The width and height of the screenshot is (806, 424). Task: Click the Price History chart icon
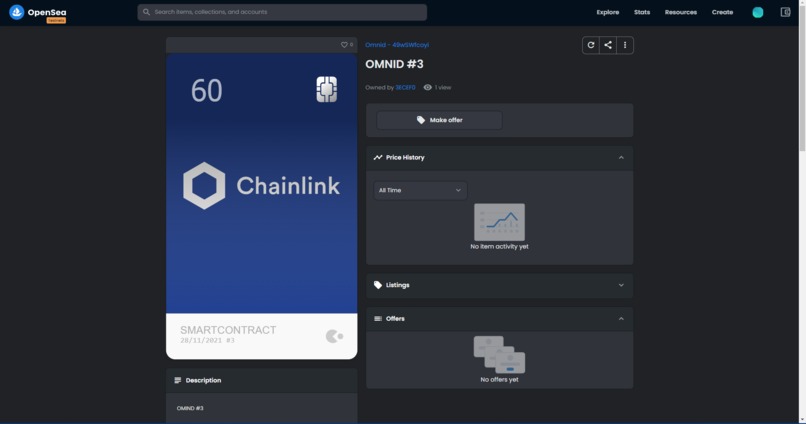(x=378, y=157)
